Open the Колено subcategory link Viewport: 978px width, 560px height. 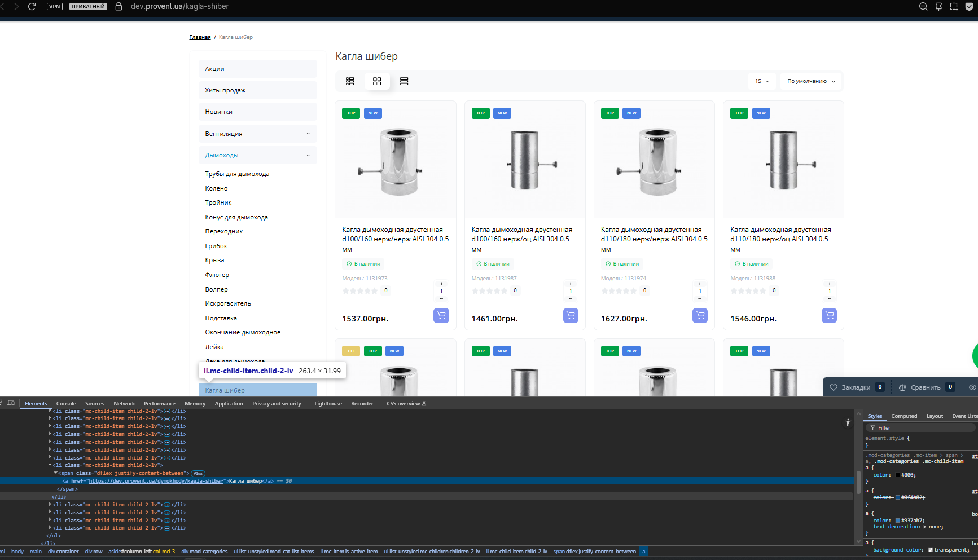tap(216, 188)
